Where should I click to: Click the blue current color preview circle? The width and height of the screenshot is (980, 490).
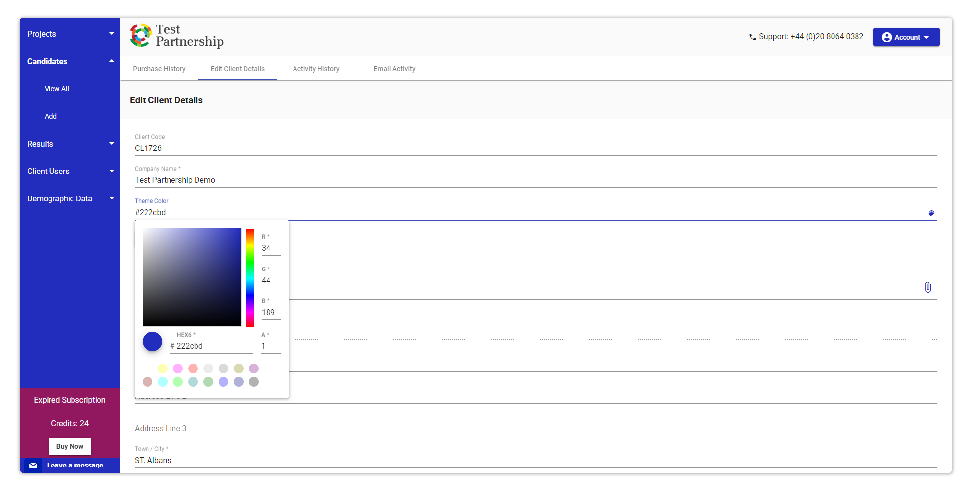(x=152, y=342)
